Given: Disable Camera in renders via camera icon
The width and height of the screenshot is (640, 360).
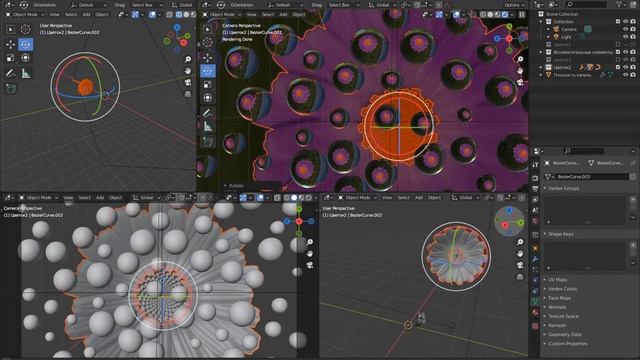Looking at the screenshot, I should click(x=633, y=29).
